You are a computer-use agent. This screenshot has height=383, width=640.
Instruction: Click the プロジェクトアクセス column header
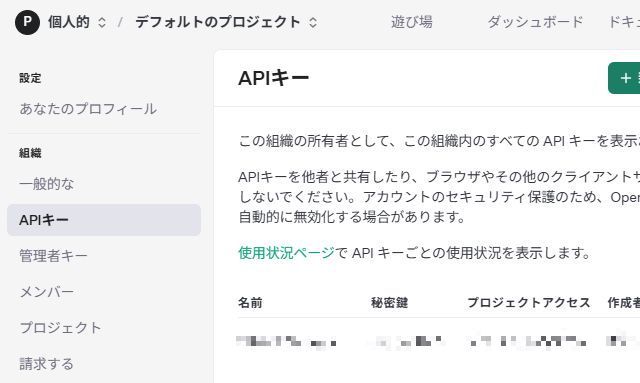[x=529, y=303]
